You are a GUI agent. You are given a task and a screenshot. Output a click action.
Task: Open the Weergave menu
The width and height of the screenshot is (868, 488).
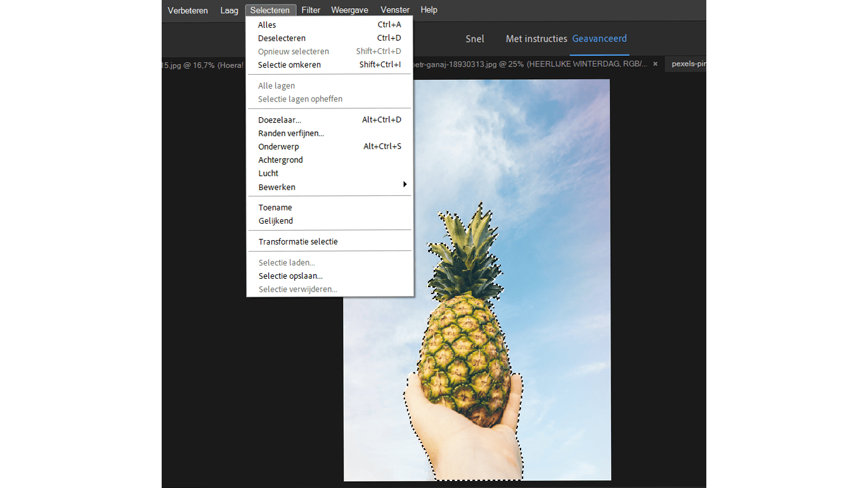349,10
